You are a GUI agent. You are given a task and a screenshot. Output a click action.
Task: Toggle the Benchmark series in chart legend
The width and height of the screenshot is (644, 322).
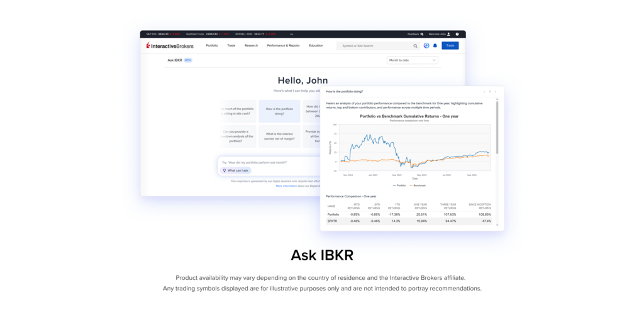tap(418, 186)
